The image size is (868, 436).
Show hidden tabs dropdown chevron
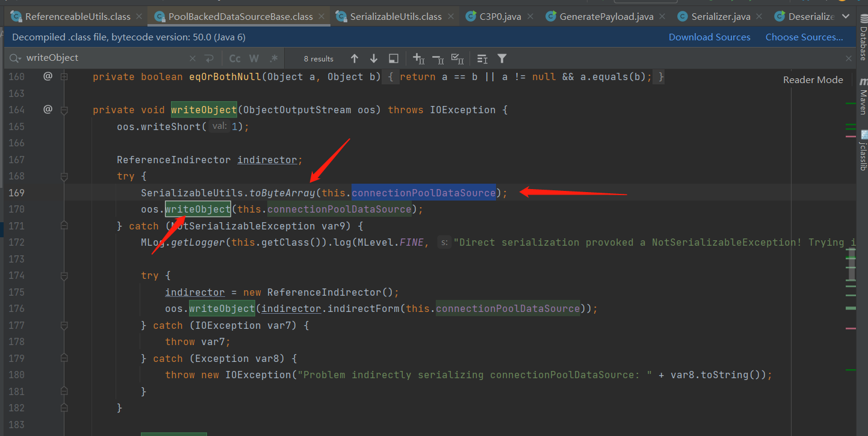click(847, 16)
